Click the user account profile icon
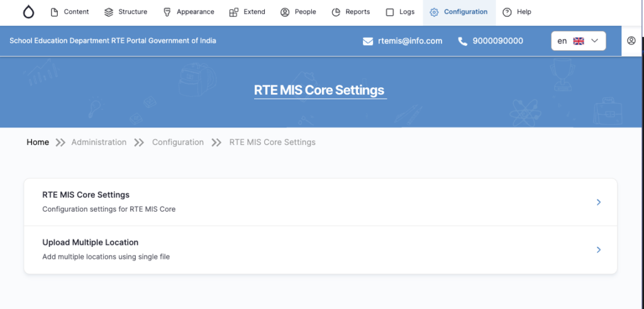The height and width of the screenshot is (309, 644). (631, 41)
